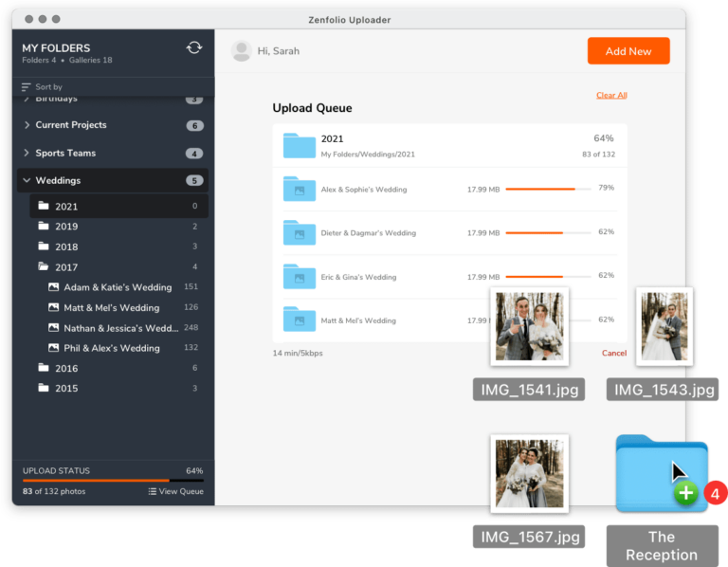This screenshot has width=728, height=567.
Task: Click Alex & Sophie's Wedding gallery folder icon
Action: (x=299, y=189)
